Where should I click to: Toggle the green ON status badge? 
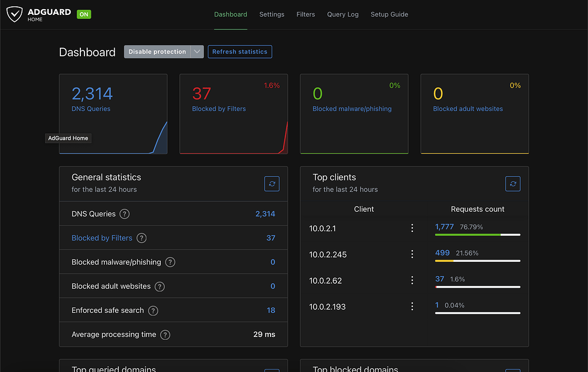84,14
